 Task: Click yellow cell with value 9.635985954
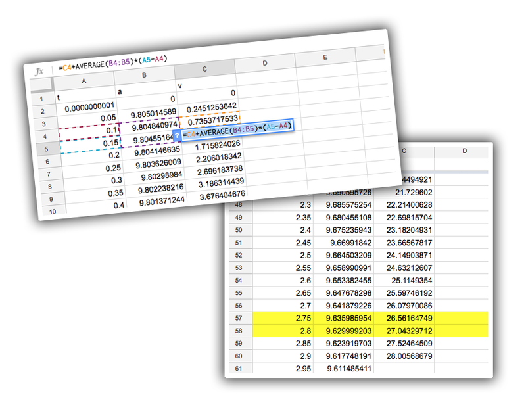343,318
